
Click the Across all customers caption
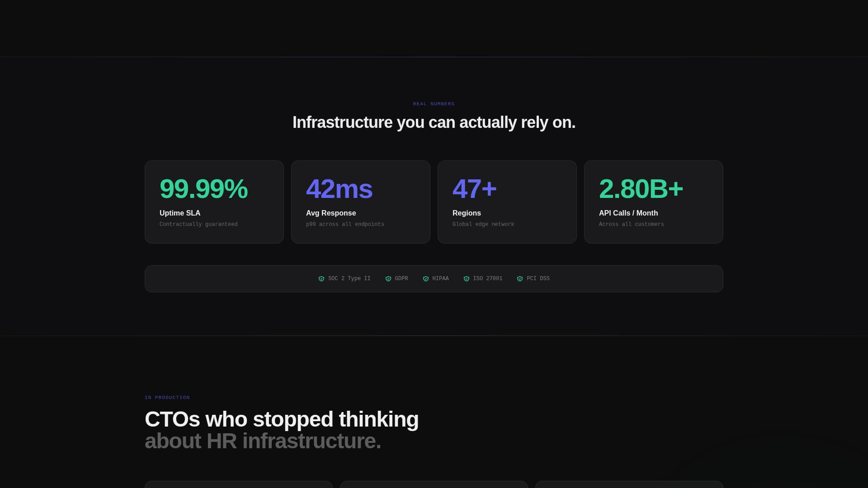[x=631, y=224]
